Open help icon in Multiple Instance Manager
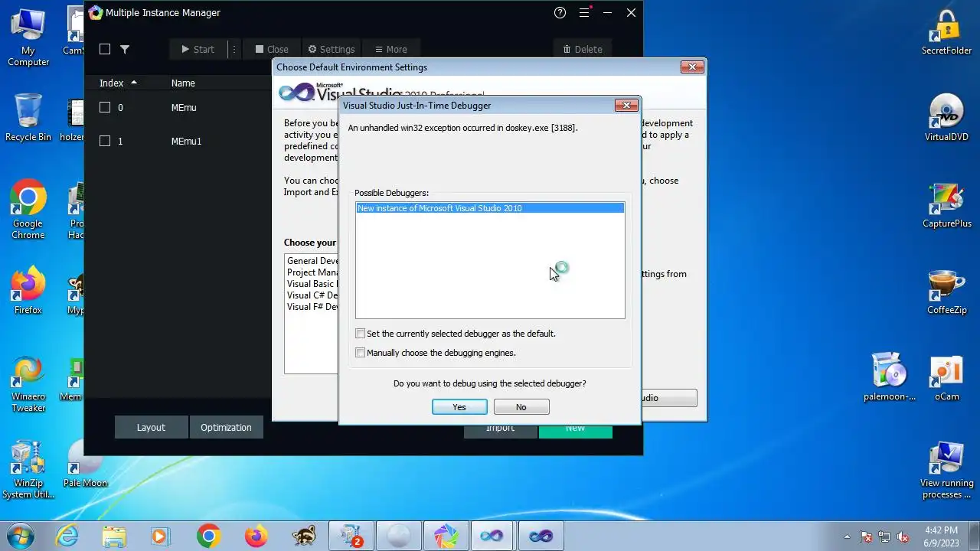 [x=560, y=12]
